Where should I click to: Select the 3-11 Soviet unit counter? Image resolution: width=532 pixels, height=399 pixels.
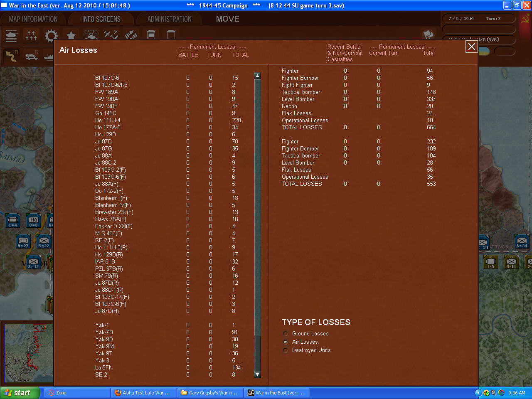[x=511, y=262]
